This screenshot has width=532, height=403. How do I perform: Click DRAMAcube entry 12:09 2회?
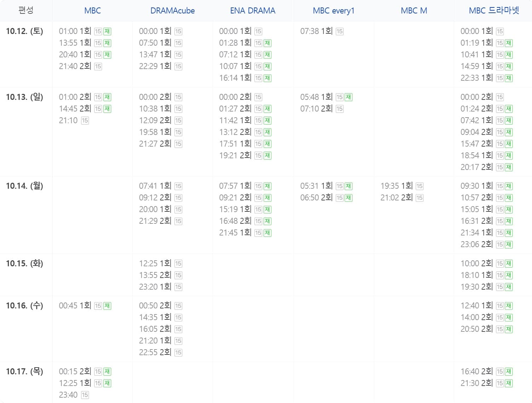pyautogui.click(x=155, y=120)
